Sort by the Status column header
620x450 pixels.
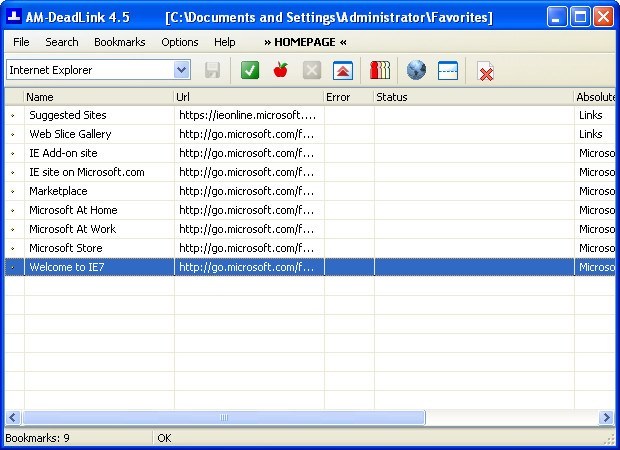(x=474, y=97)
